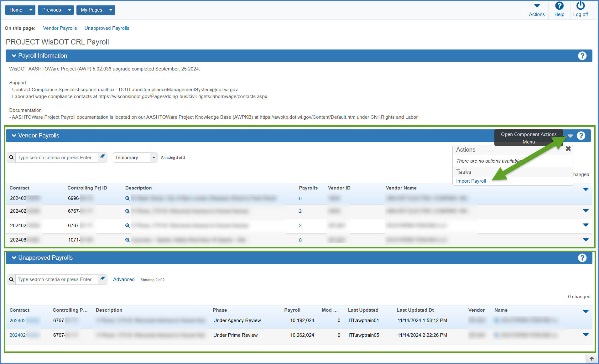Select the Under Prime Review phase cell
Screen dimensions: 599x364
[236, 335]
